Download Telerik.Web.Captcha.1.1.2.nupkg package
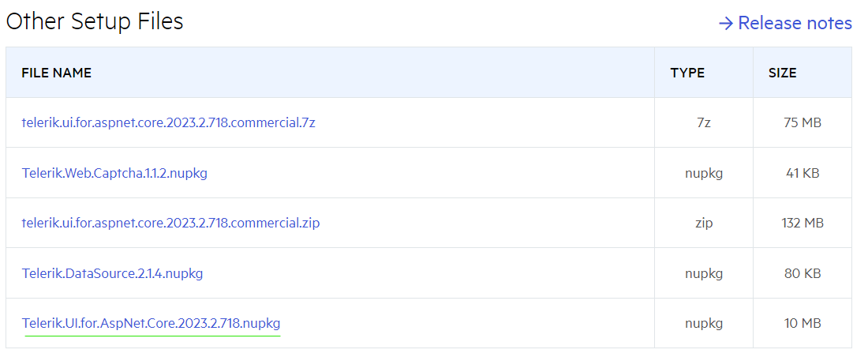 (x=114, y=173)
